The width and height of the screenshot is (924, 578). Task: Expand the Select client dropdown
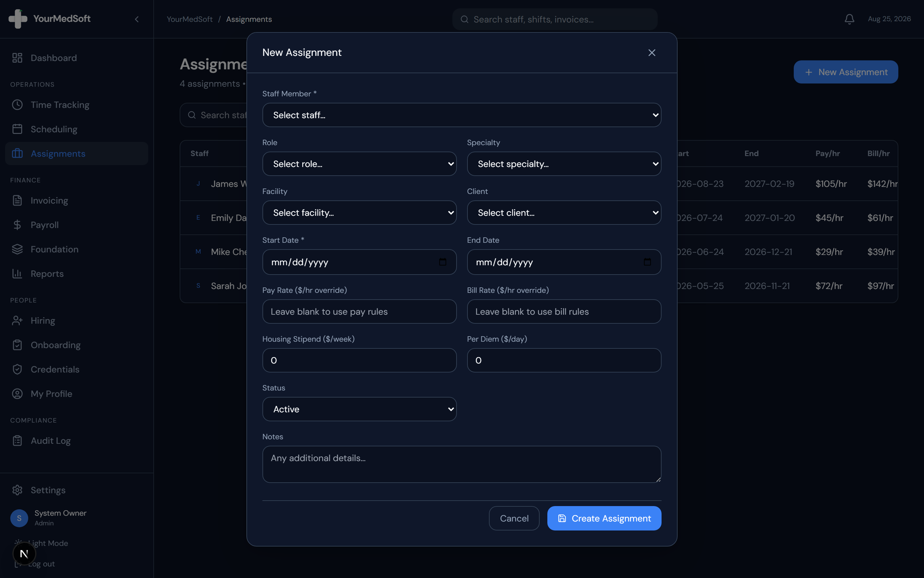tap(564, 213)
